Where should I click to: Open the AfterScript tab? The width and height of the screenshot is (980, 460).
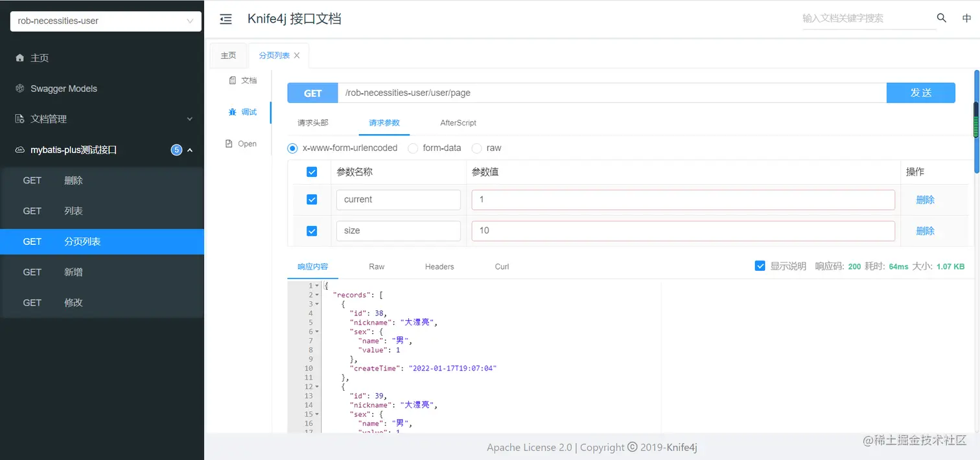point(458,122)
